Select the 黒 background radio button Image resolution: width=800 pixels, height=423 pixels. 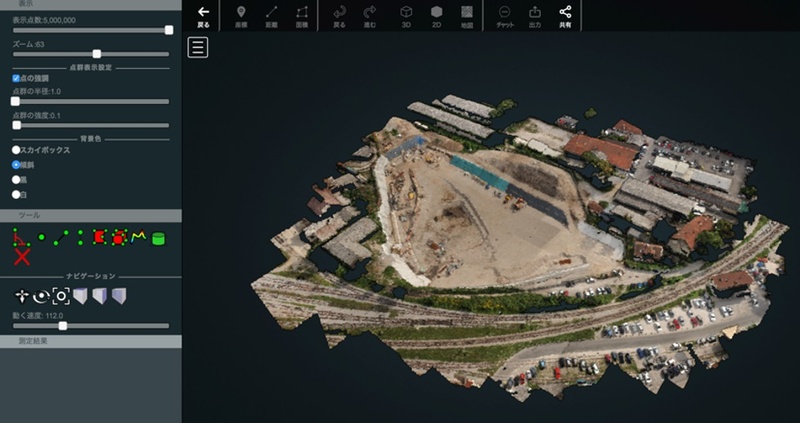pos(16,179)
